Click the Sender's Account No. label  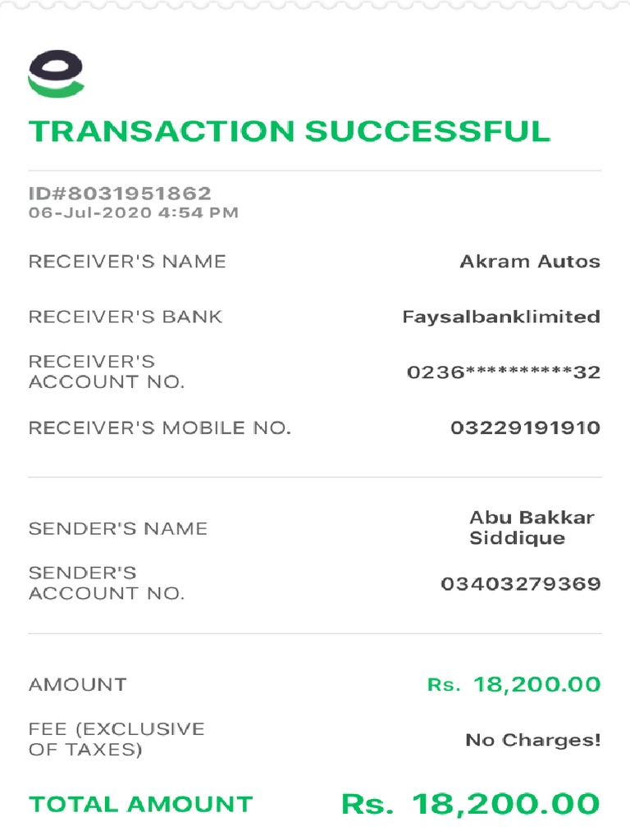point(107,583)
